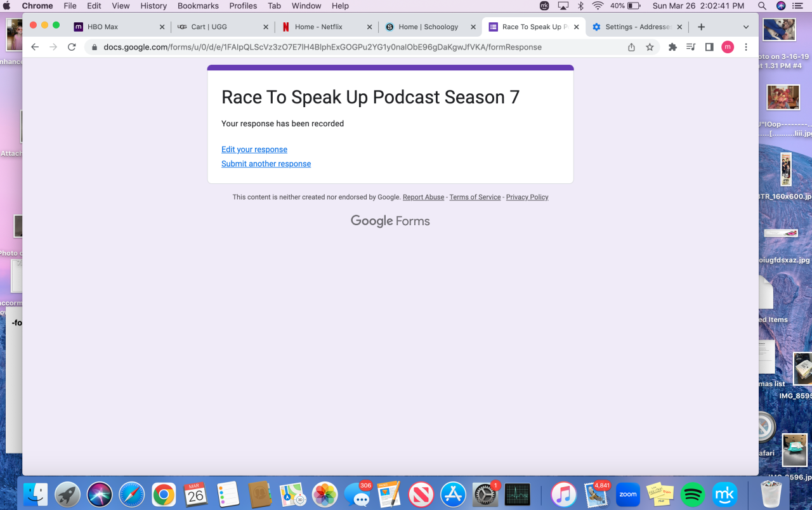Open Pages from the dock
This screenshot has width=812, height=510.
click(389, 494)
